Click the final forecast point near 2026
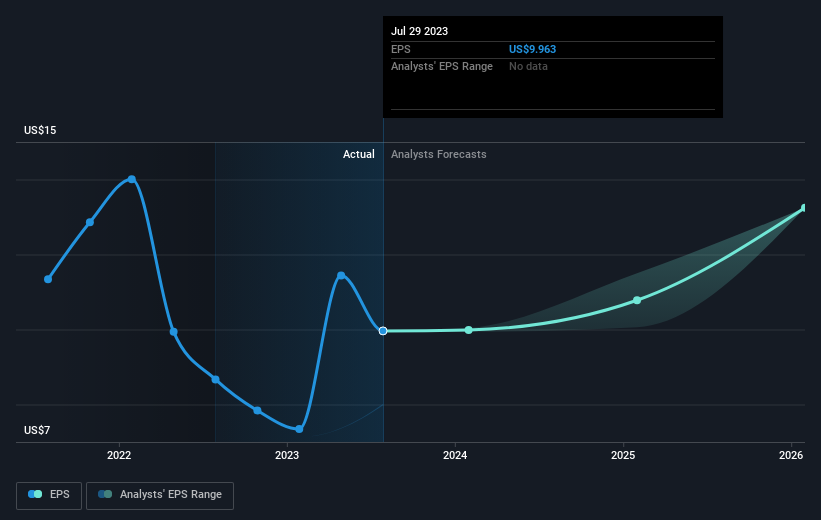The width and height of the screenshot is (821, 520). (804, 208)
